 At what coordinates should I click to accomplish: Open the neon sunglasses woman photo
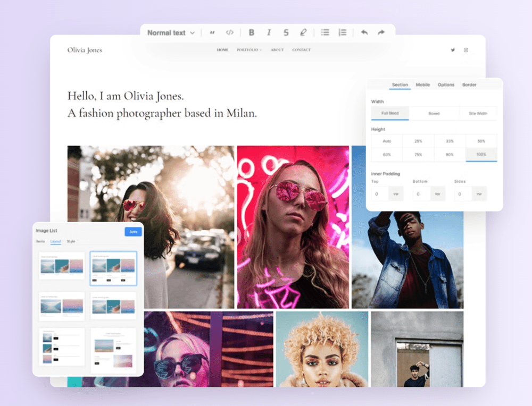(293, 227)
